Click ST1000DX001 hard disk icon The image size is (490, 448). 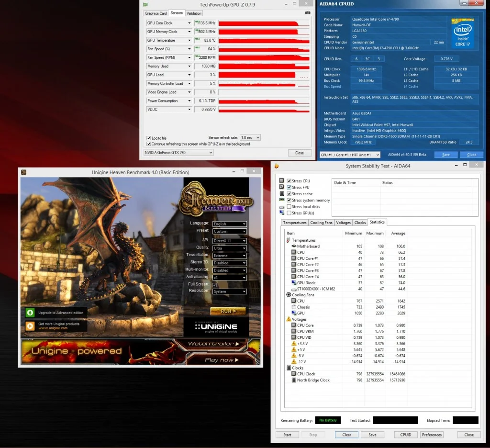[294, 289]
